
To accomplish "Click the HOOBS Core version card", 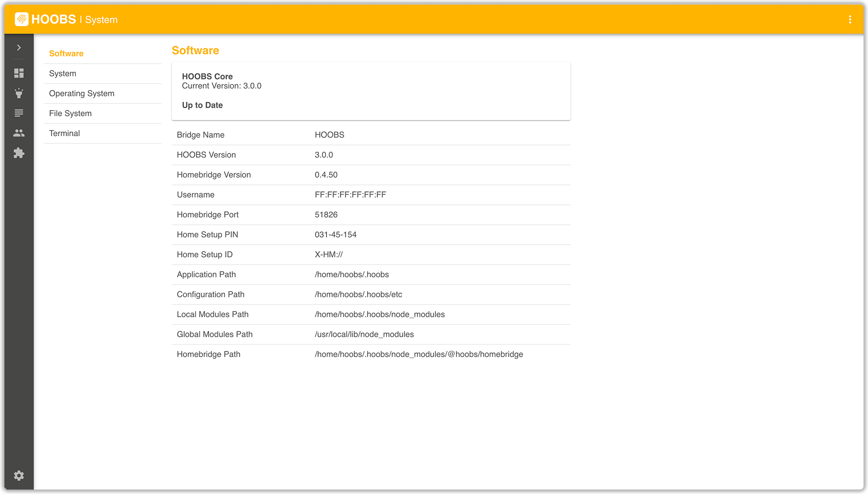I will (x=370, y=91).
